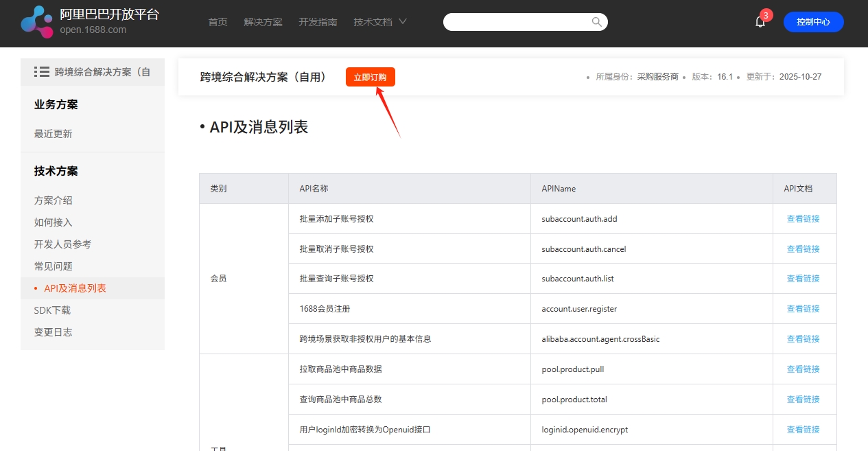868x451 pixels.
Task: Open 查看链接 for pool.product.pull
Action: pyautogui.click(x=803, y=369)
